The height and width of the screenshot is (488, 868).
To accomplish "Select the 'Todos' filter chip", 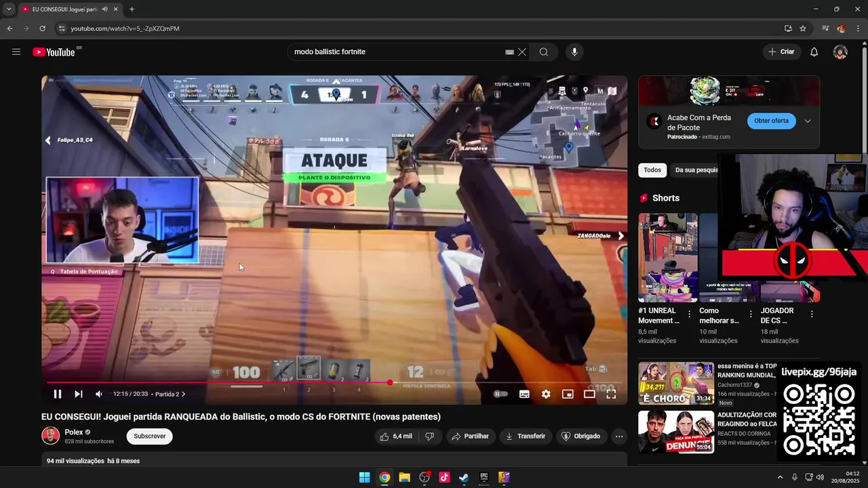I will click(x=652, y=170).
